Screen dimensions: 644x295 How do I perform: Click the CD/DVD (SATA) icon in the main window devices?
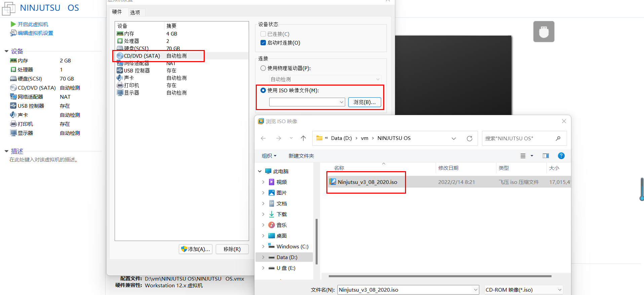(x=13, y=88)
